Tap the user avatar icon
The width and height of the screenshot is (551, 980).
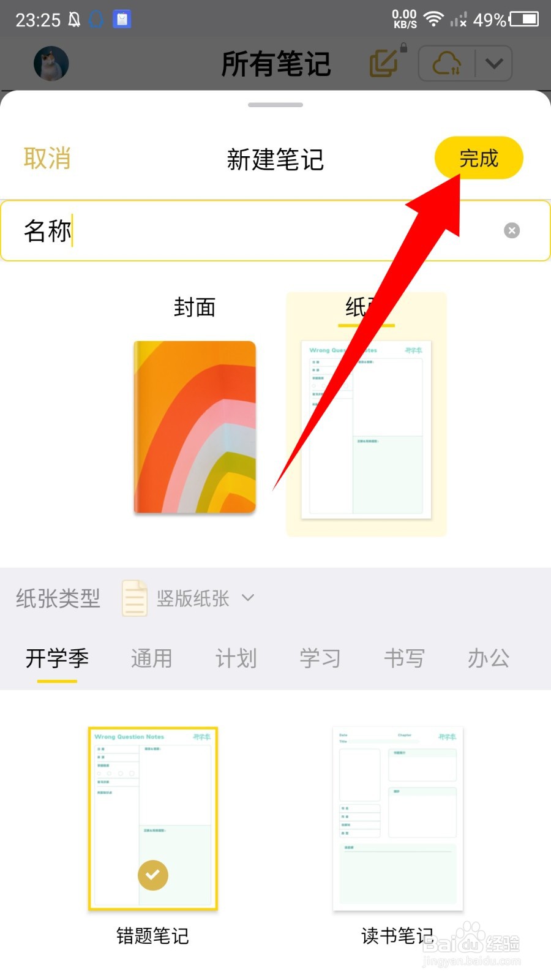pos(51,64)
